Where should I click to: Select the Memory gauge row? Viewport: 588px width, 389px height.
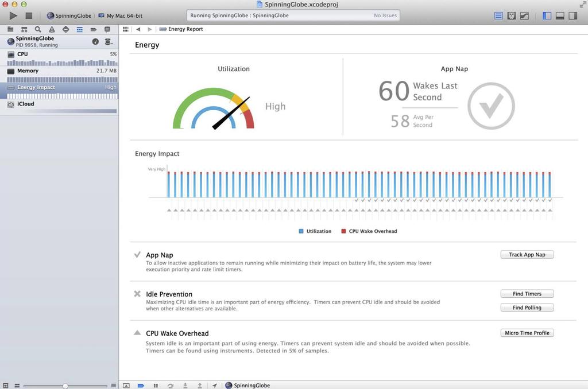59,75
